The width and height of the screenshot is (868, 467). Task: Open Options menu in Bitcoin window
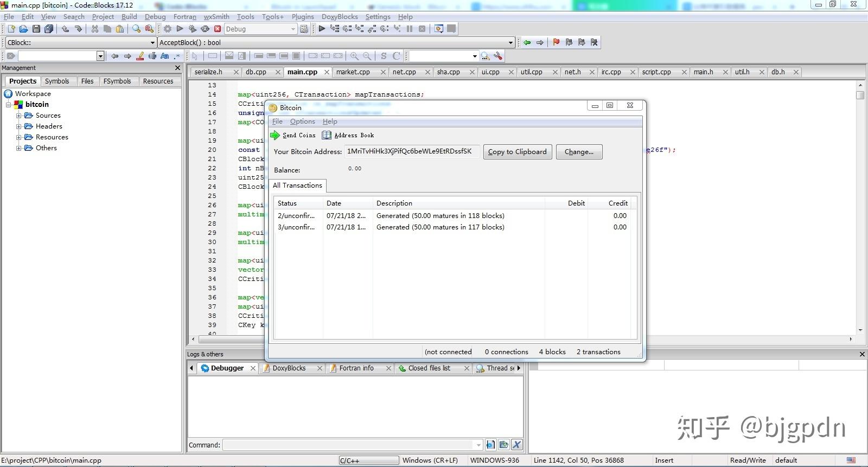click(302, 121)
